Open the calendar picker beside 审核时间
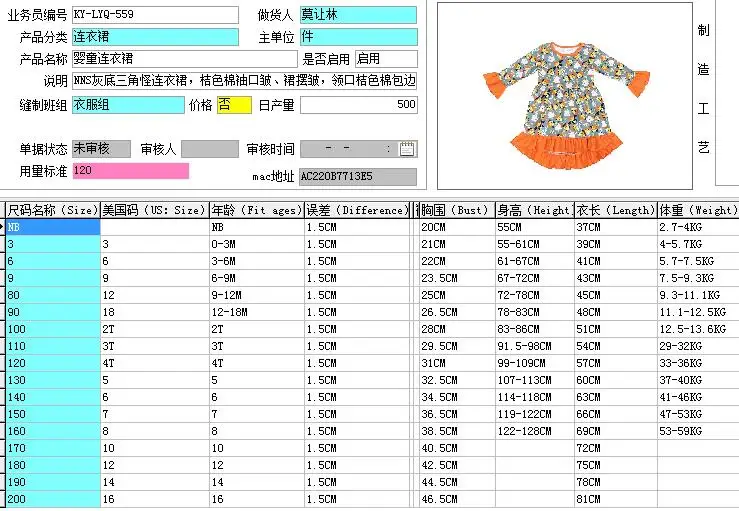Viewport: 739px width, 511px height. pyautogui.click(x=407, y=149)
